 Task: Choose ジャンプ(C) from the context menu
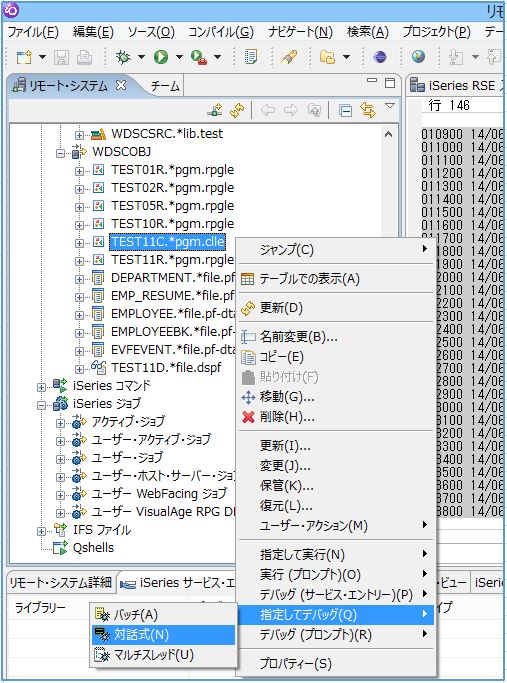[336, 250]
